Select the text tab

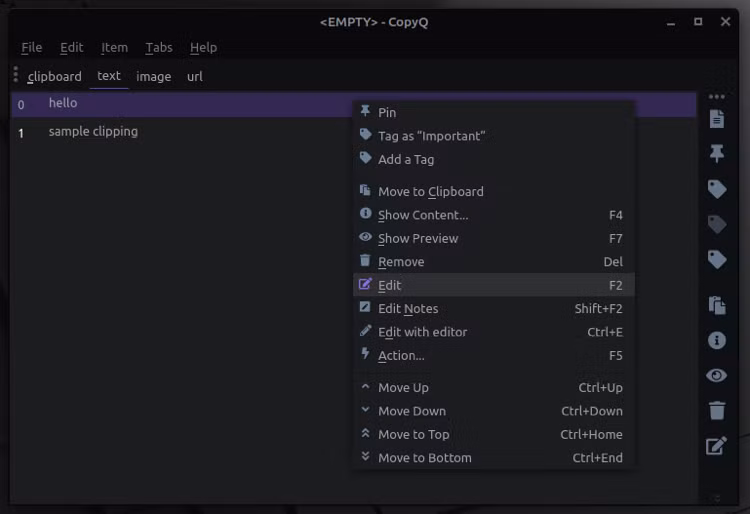tap(109, 76)
